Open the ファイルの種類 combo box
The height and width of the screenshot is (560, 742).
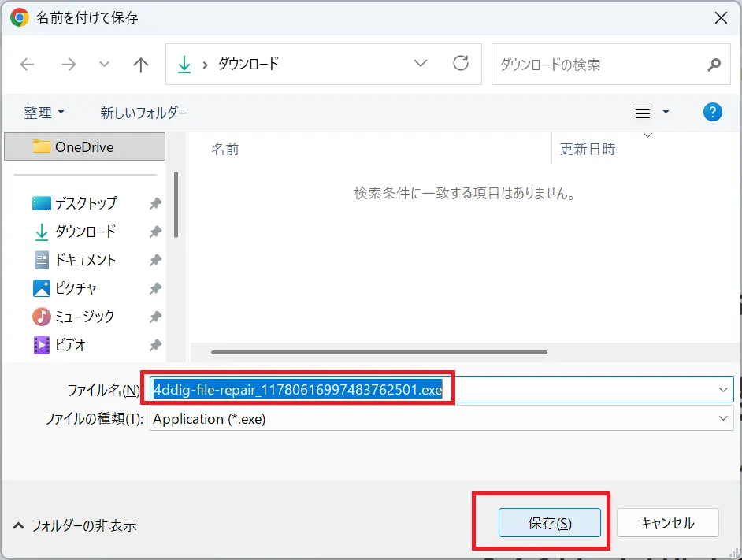point(442,418)
